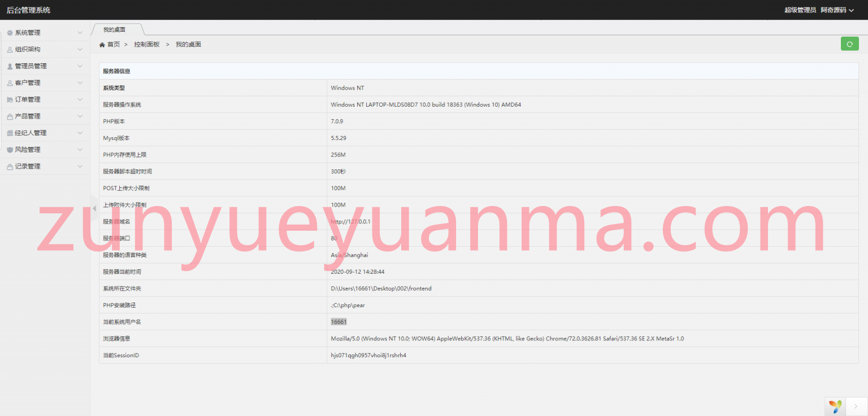Click the user icon beside 管理员管理
Image resolution: width=868 pixels, height=416 pixels.
click(x=10, y=66)
